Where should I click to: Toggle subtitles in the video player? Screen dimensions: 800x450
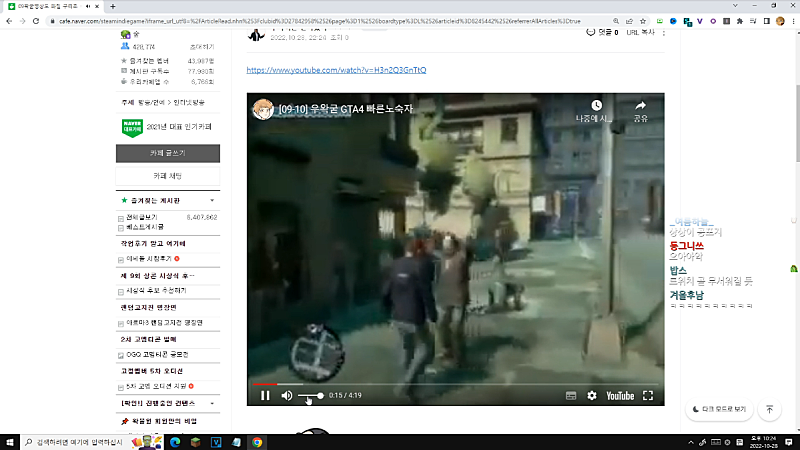click(x=570, y=396)
